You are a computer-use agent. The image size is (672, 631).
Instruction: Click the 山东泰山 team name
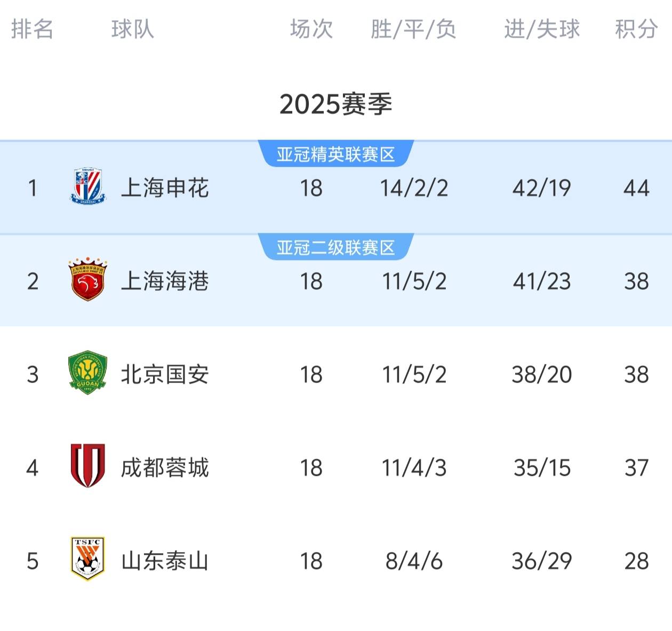pyautogui.click(x=165, y=561)
